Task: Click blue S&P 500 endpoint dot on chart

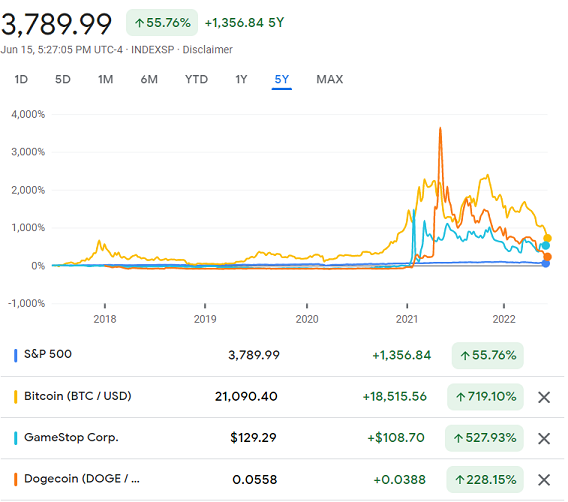Action: coord(546,263)
